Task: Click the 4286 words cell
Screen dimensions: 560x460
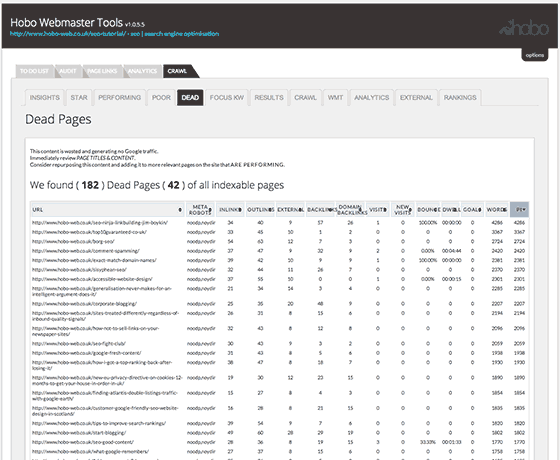Action: pos(497,222)
